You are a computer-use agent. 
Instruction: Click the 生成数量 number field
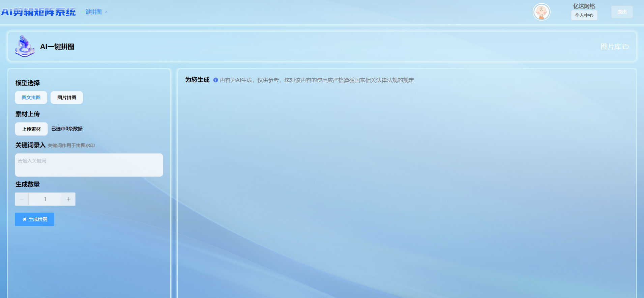(x=45, y=199)
